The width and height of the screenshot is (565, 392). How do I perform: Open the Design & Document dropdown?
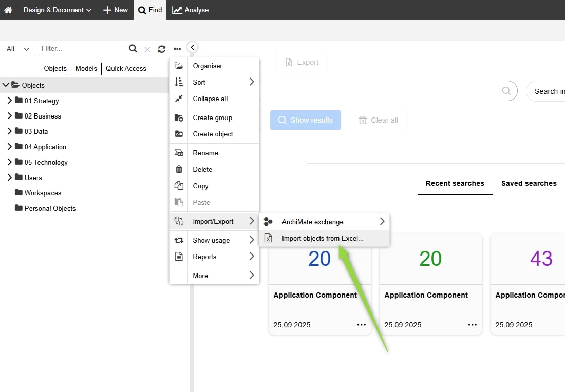(57, 10)
